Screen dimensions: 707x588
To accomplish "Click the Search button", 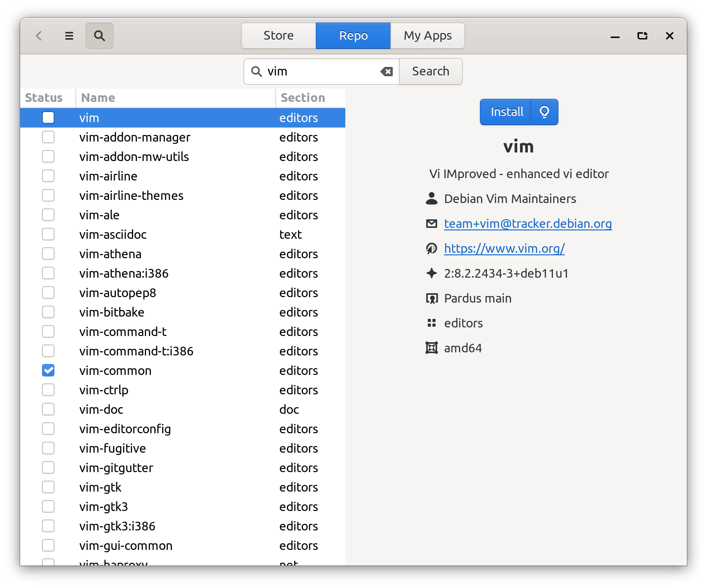I will [x=430, y=72].
